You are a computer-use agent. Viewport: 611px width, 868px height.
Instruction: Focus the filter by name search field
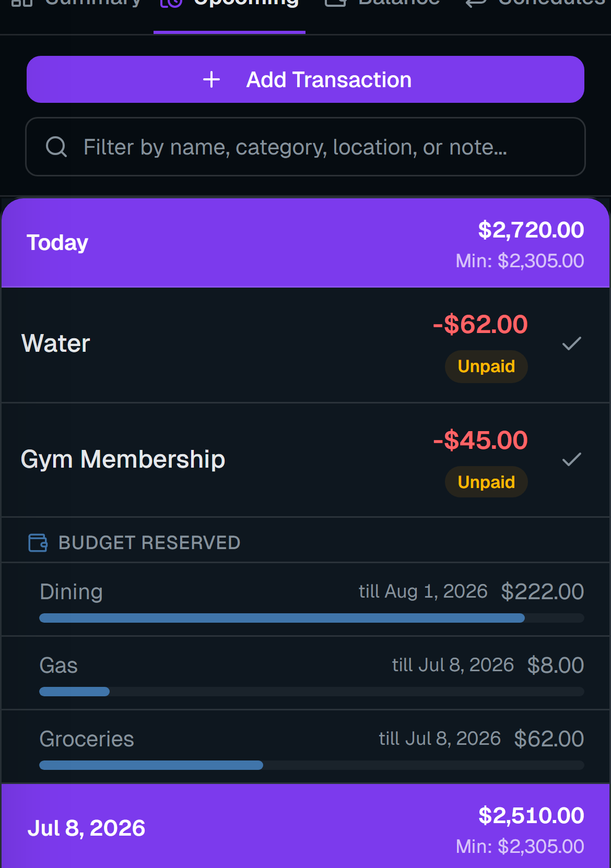click(305, 147)
